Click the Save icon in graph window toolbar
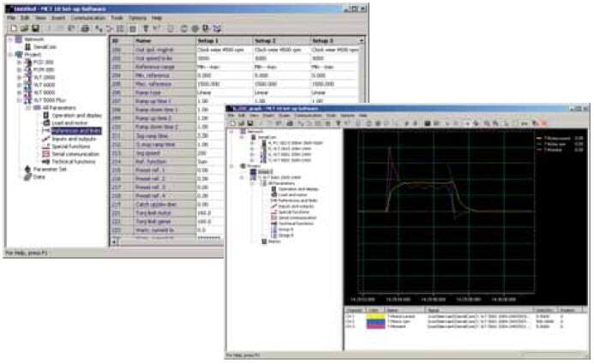The image size is (594, 364). click(x=250, y=123)
